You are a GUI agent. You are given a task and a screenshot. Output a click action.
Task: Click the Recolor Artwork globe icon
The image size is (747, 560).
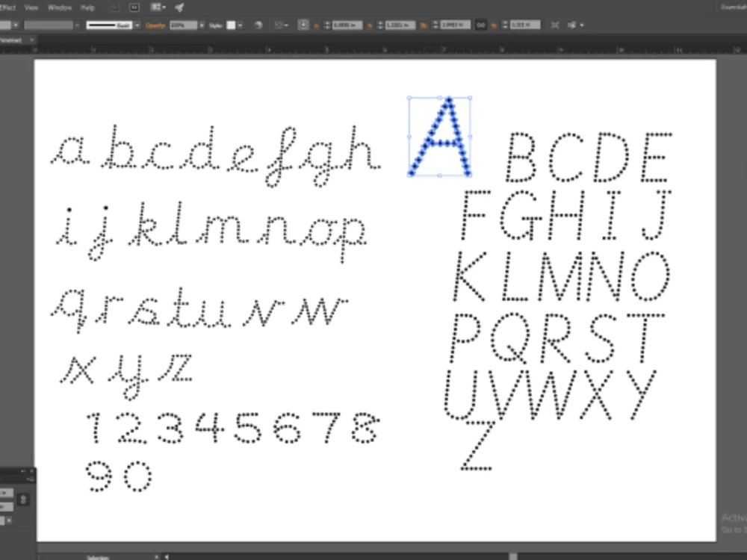coord(258,25)
